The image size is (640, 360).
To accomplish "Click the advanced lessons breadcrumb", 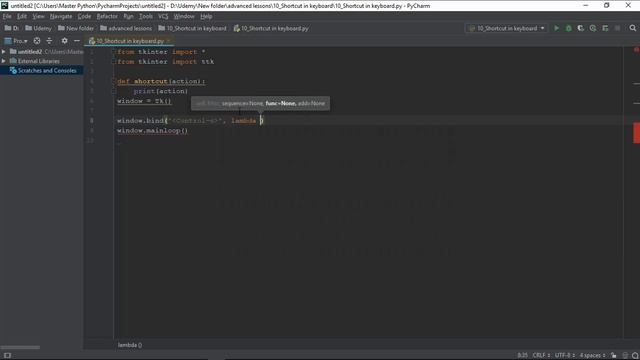I will tap(126, 28).
